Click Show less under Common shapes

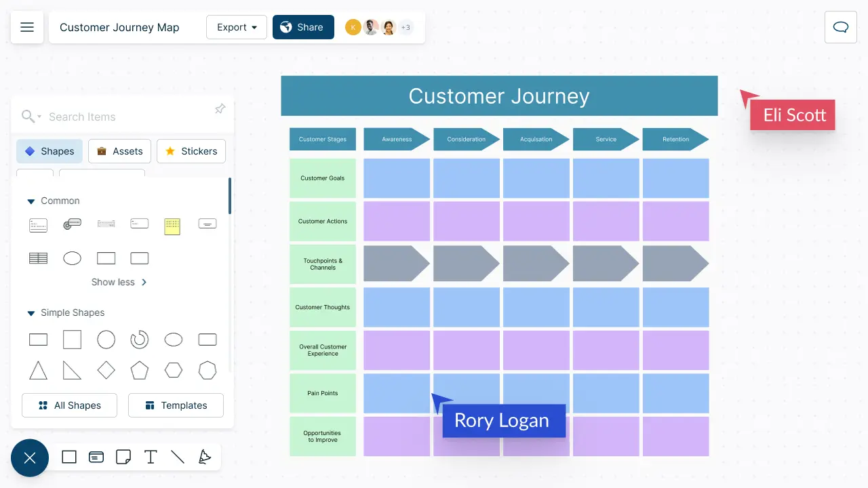[119, 282]
